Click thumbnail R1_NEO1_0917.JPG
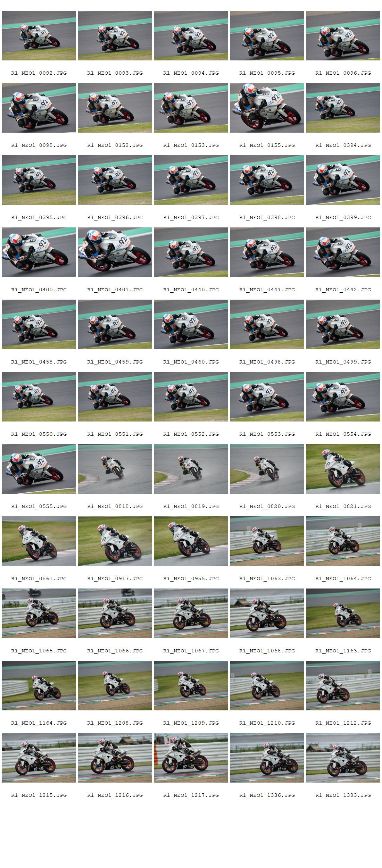The image size is (382, 868). click(x=115, y=541)
